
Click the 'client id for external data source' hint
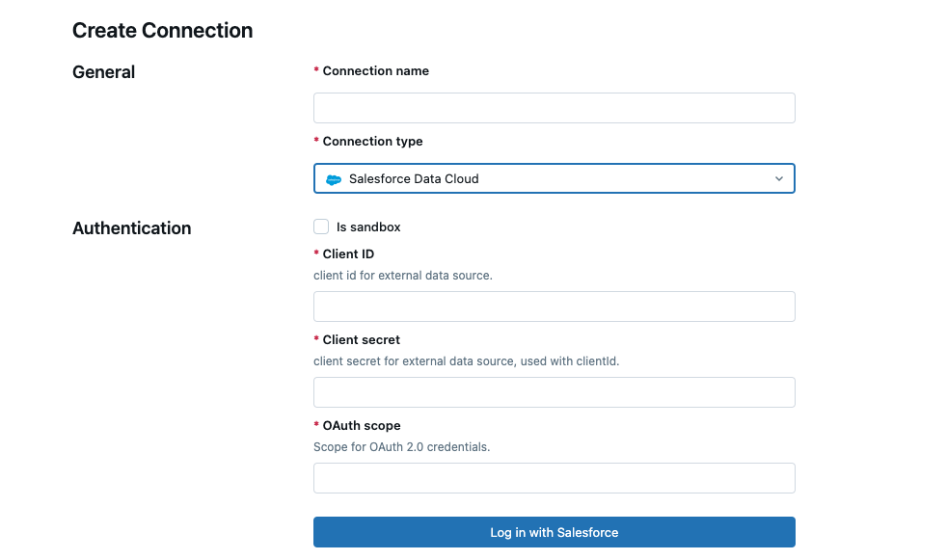(x=402, y=276)
